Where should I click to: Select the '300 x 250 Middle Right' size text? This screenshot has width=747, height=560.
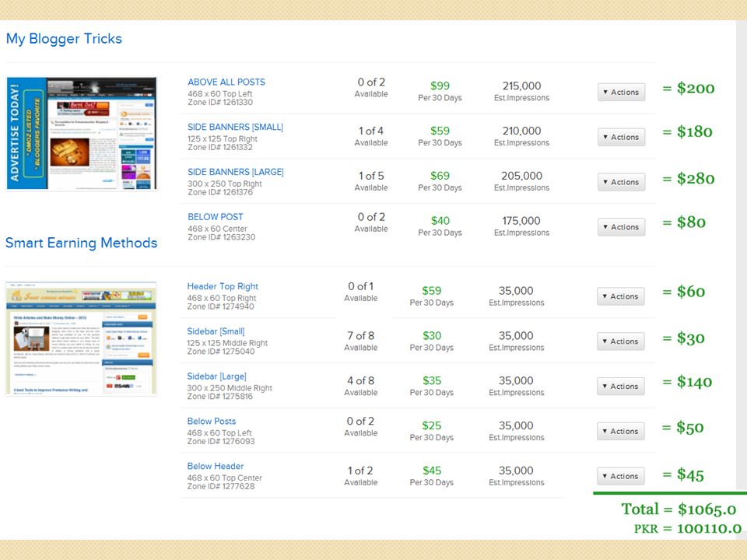point(230,388)
